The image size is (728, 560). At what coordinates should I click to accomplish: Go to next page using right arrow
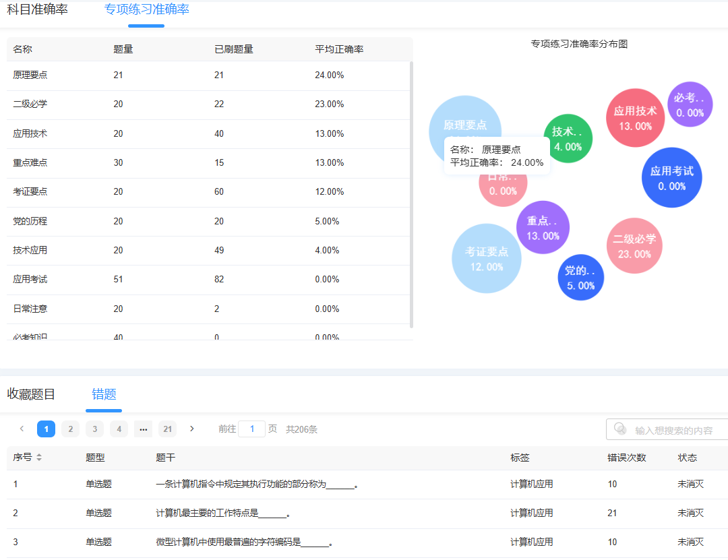point(192,429)
